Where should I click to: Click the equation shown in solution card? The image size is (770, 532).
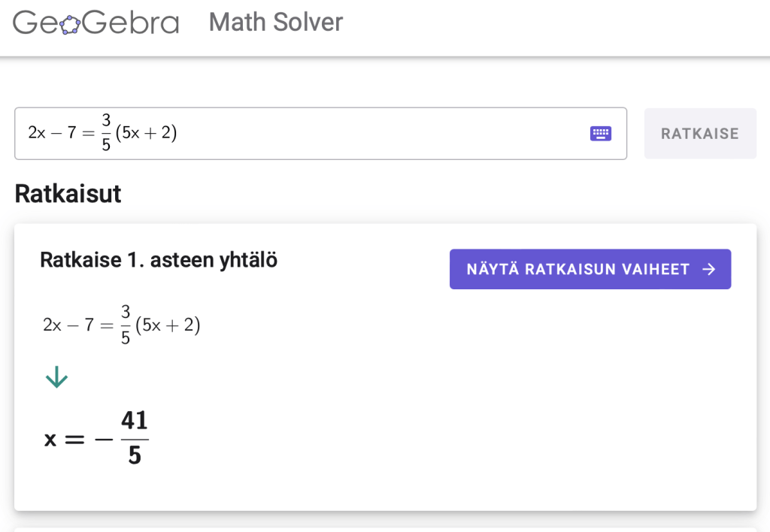(122, 326)
